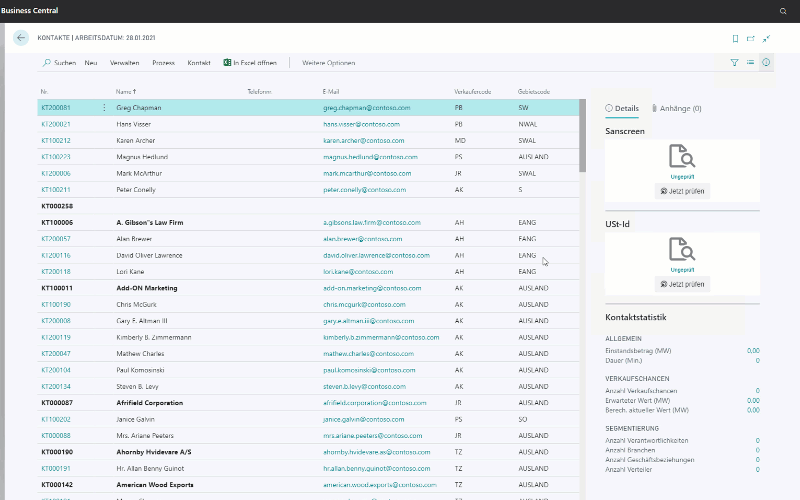Image resolution: width=800 pixels, height=500 pixels.
Task: Open the Prozess menu
Action: point(163,63)
